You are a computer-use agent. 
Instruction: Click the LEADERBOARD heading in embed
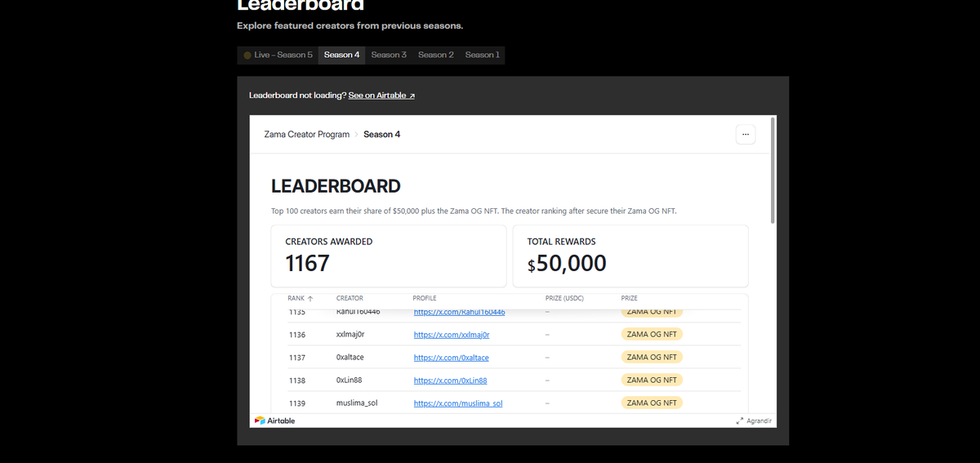pos(336,186)
